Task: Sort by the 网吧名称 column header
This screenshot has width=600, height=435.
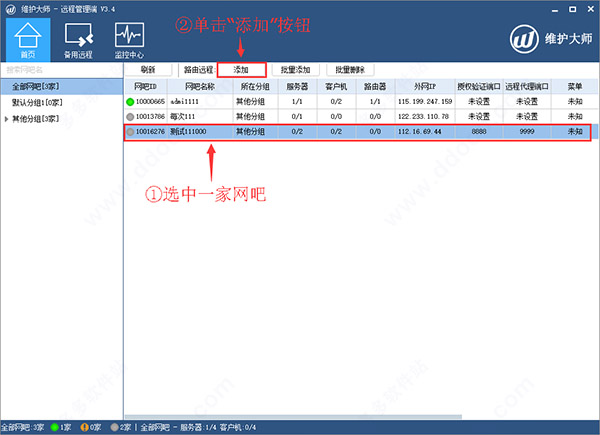Action: tap(200, 86)
